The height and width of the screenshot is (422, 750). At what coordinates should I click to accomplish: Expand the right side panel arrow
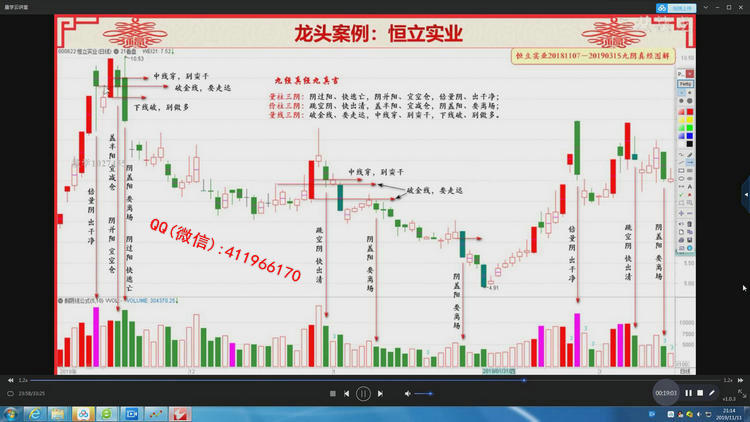pos(745,190)
